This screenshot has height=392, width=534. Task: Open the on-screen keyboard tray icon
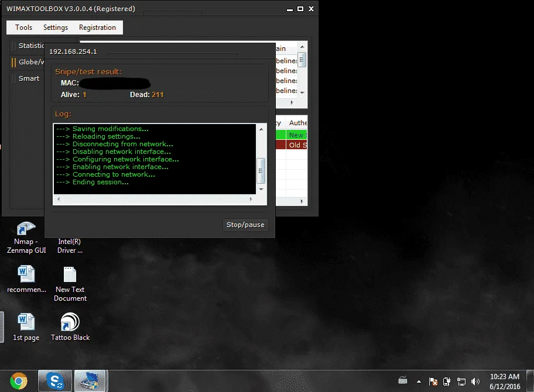tap(403, 380)
